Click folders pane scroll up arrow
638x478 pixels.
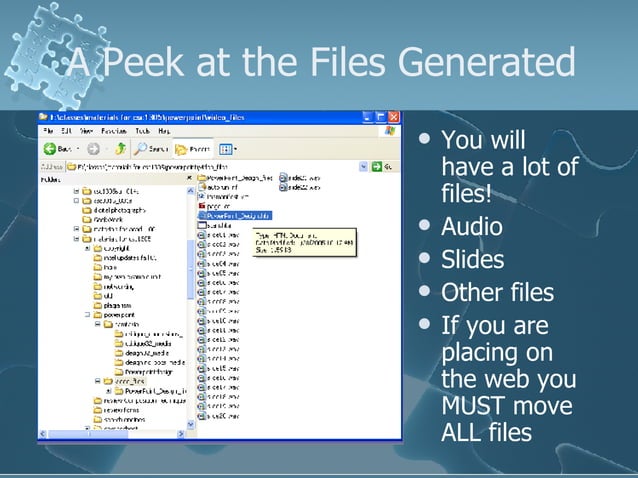[190, 191]
